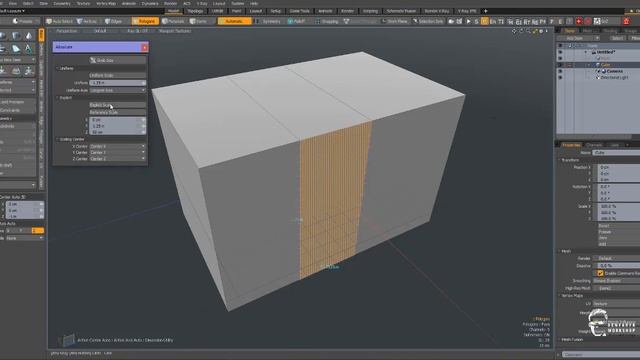
Task: Click the camera icon after Selection Sets
Action: [x=451, y=21]
